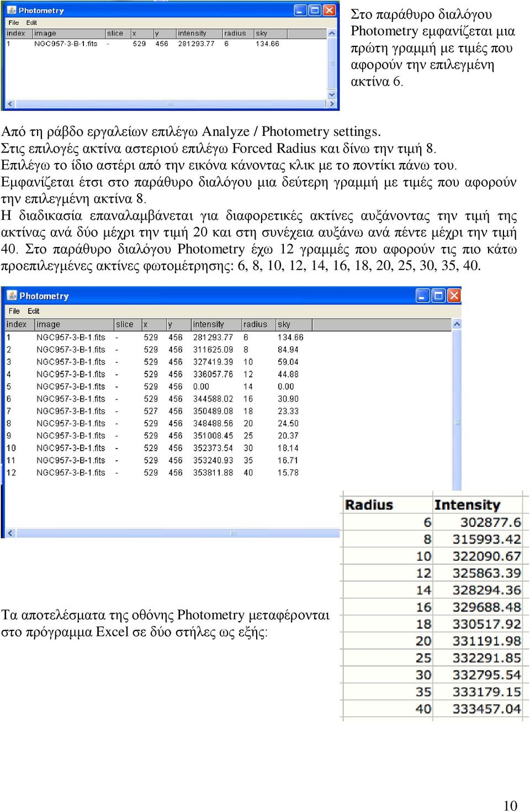This screenshot has width=530, height=812.
Task: Select row 12 with intensity 353811.88
Action: [x=228, y=473]
